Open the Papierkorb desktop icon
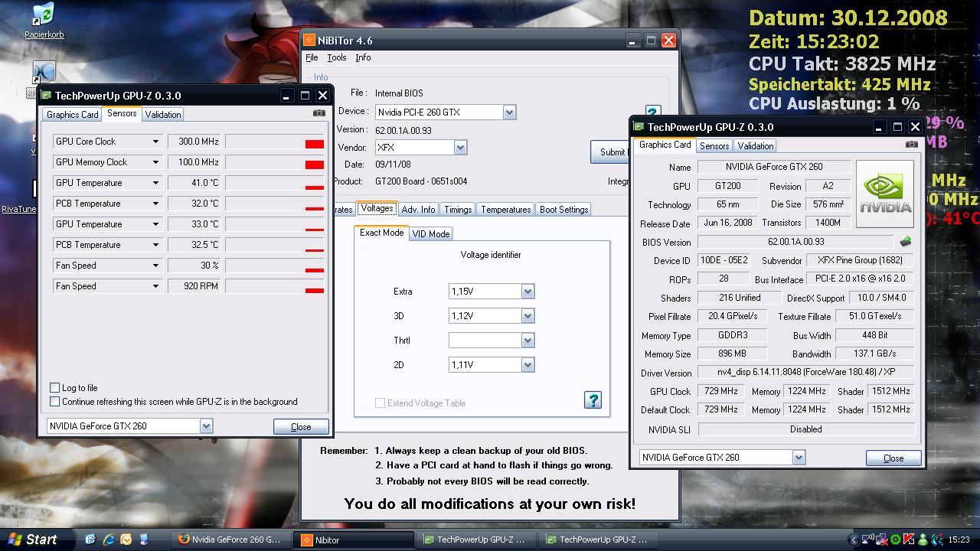Viewport: 980px width, 551px height. [44, 20]
